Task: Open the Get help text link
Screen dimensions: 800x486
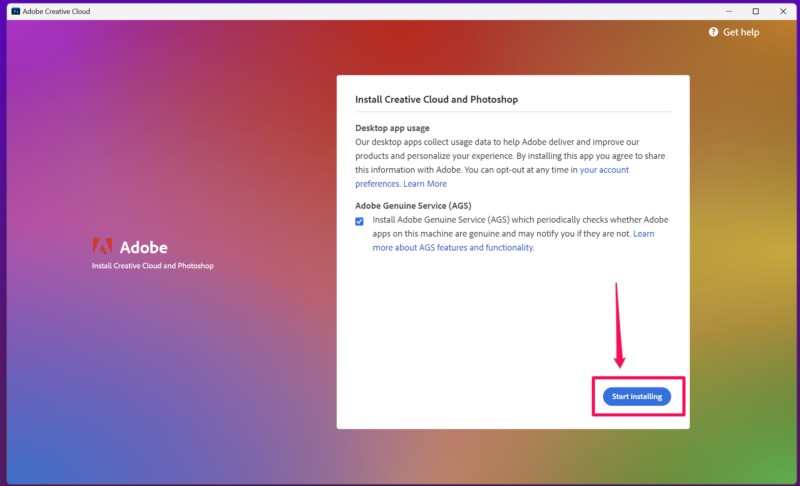Action: coord(741,32)
